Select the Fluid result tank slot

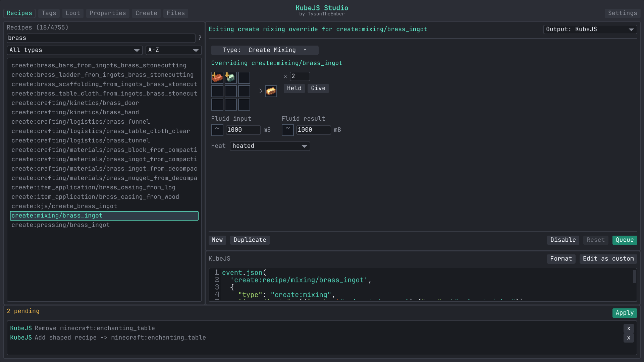coord(287,130)
